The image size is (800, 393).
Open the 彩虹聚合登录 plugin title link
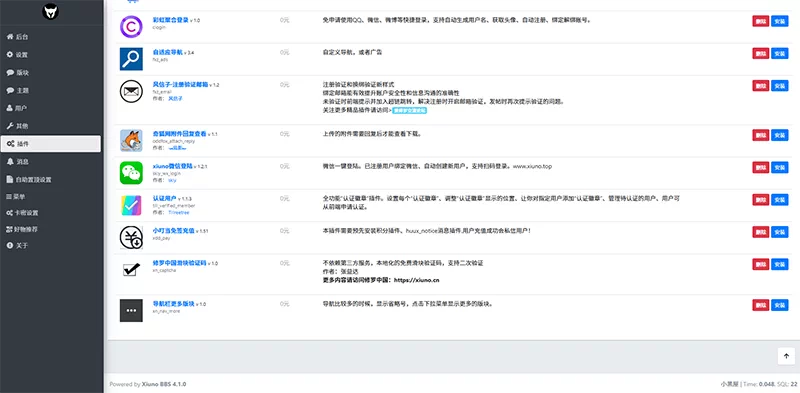click(170, 20)
